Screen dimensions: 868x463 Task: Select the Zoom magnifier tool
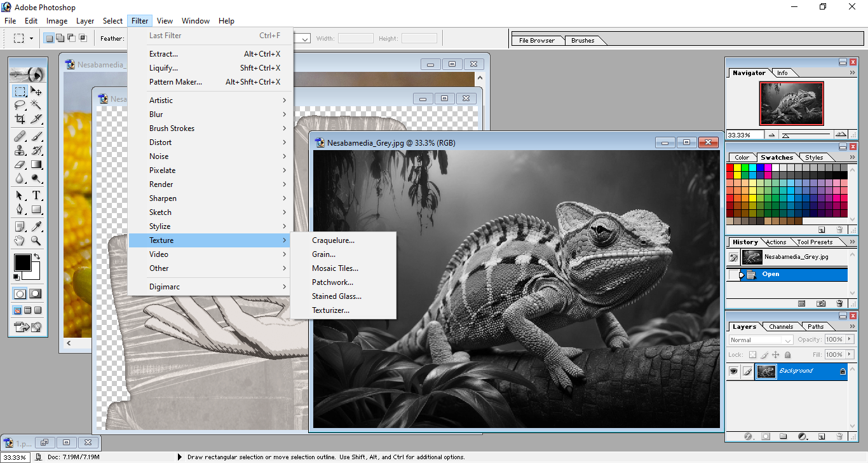coord(36,241)
